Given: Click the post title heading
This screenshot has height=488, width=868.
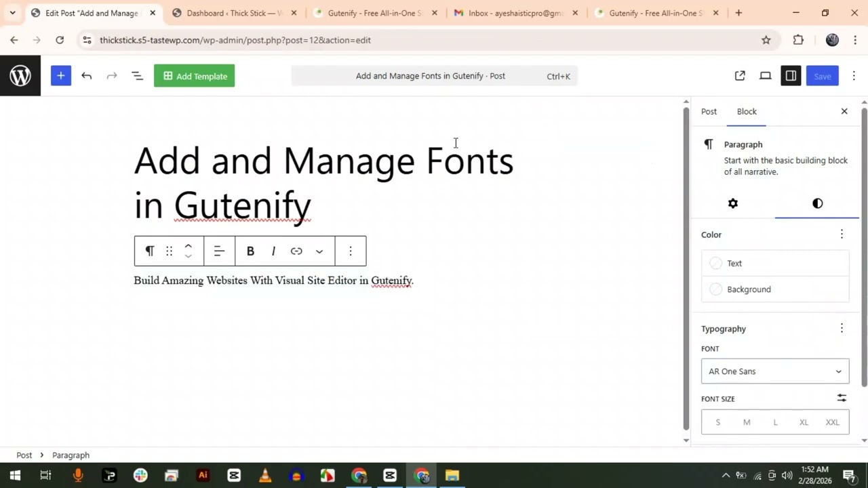Looking at the screenshot, I should tap(324, 182).
